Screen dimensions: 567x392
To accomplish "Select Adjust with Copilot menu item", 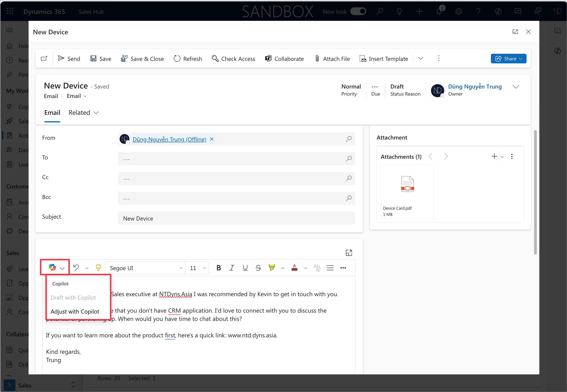I will coord(75,311).
